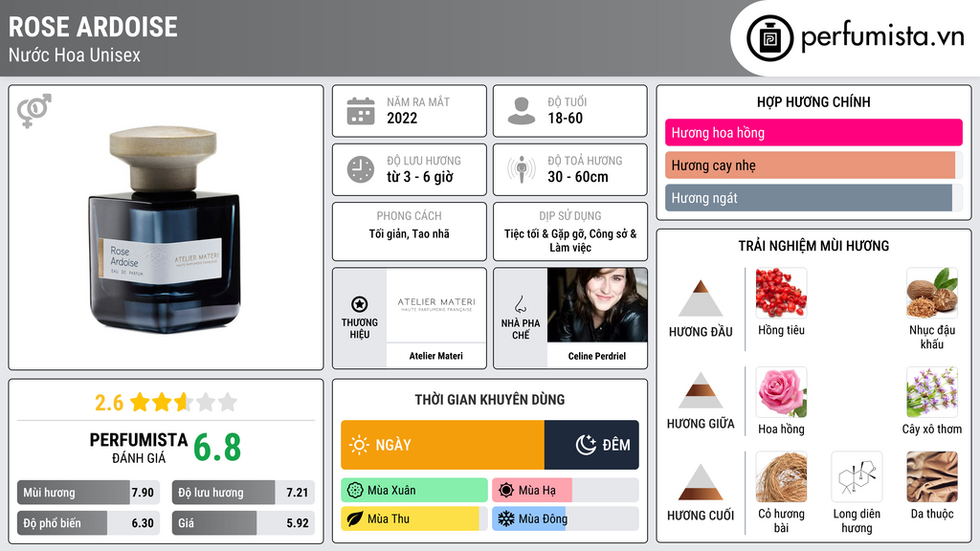Screen dimensions: 980x551
Task: Open the Nhục đậu khấu note image
Action: coord(932,293)
